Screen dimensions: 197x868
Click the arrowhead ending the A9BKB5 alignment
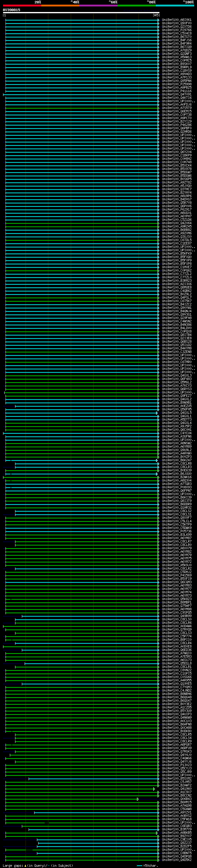[x=157, y=833]
